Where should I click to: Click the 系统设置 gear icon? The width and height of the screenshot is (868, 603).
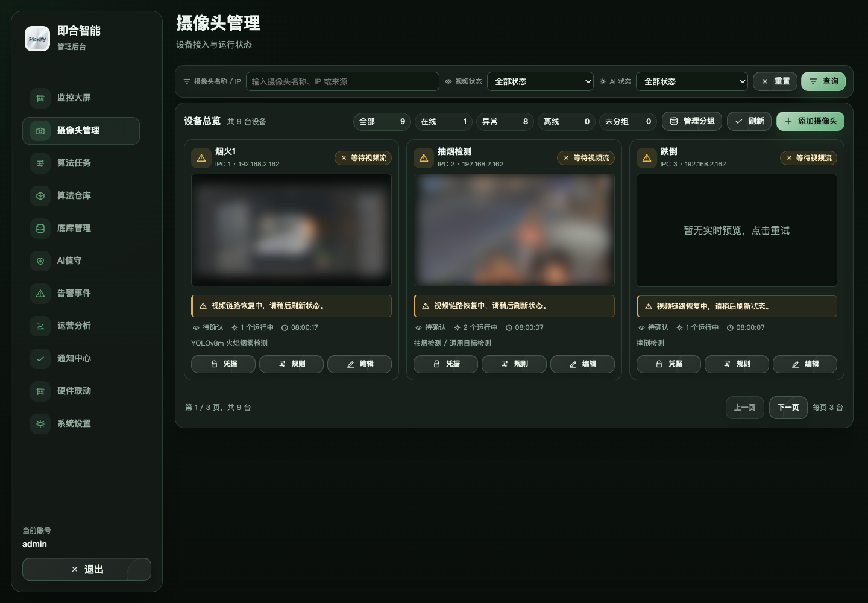40,423
